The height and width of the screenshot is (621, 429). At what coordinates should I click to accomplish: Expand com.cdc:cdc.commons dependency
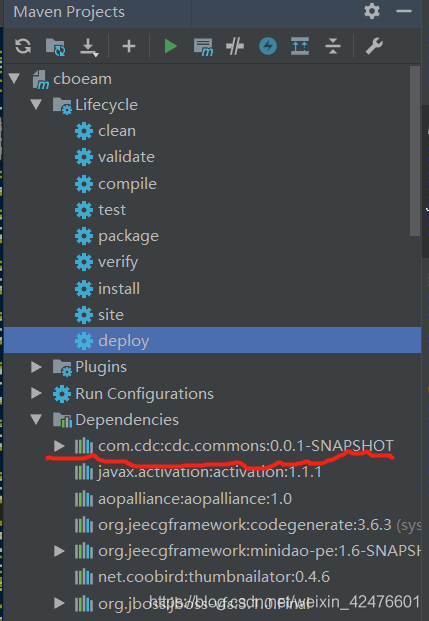pyautogui.click(x=59, y=446)
